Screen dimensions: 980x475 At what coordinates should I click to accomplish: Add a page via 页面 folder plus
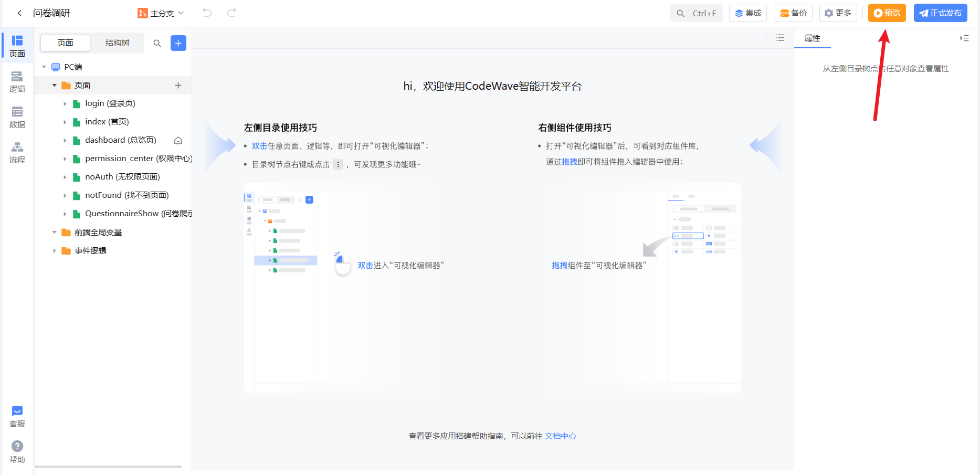[178, 85]
